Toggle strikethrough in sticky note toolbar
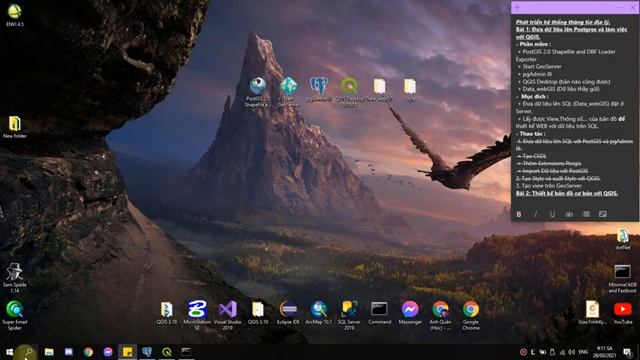The width and height of the screenshot is (640, 360). (569, 214)
